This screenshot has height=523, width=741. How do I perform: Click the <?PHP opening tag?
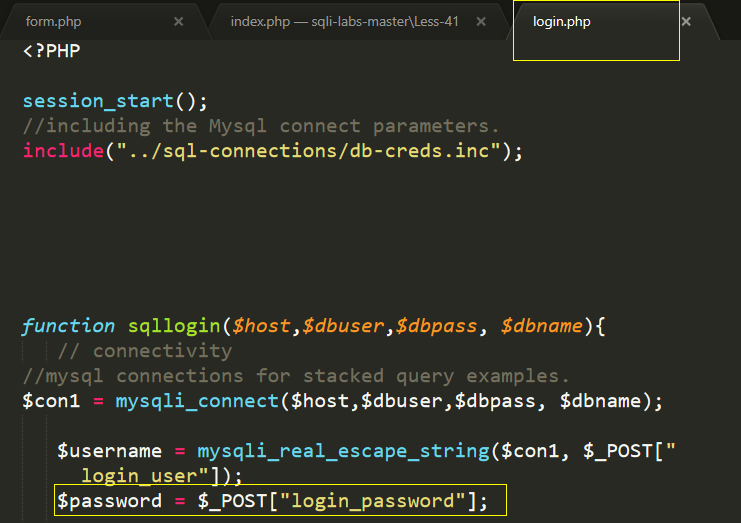(x=52, y=51)
